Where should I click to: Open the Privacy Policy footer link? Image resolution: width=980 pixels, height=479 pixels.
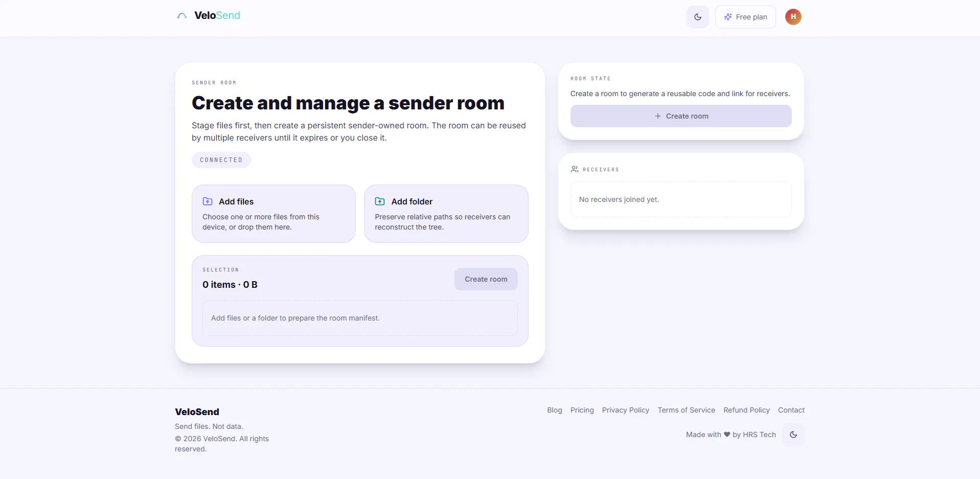[626, 410]
